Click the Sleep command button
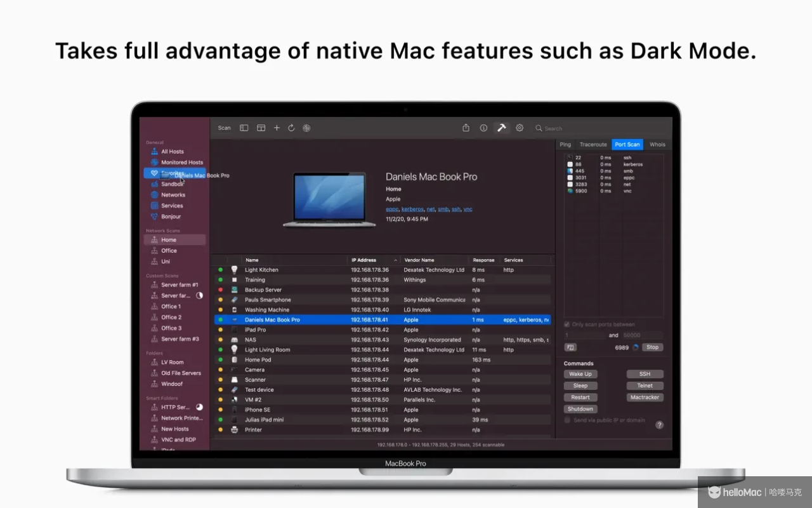This screenshot has height=508, width=812. pos(580,385)
